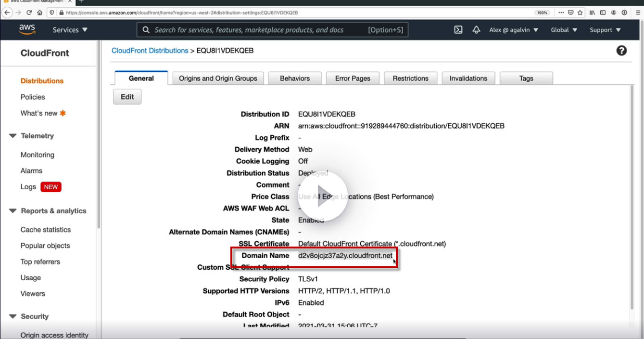The image size is (644, 339).
Task: Open the Firefox library icon
Action: click(592, 13)
